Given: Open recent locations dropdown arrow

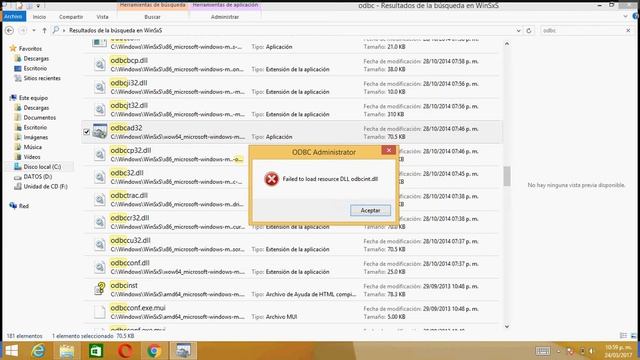Looking at the screenshot, I should click(34, 31).
